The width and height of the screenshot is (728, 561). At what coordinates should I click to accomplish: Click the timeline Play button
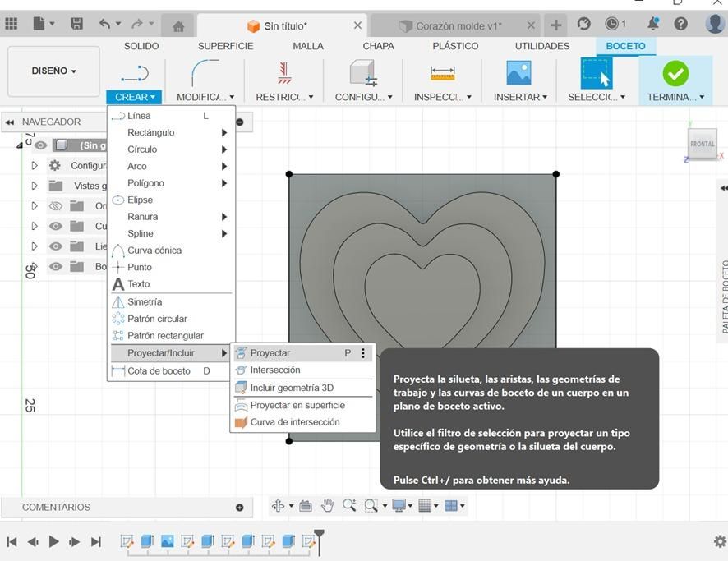[x=53, y=541]
